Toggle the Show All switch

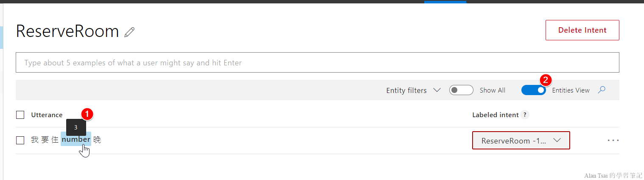(x=461, y=90)
